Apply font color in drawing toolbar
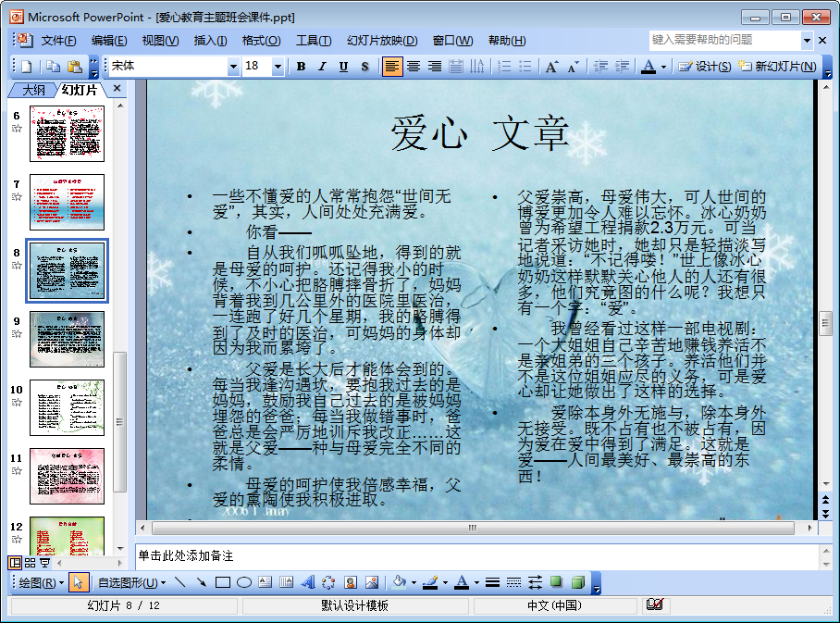 (462, 582)
